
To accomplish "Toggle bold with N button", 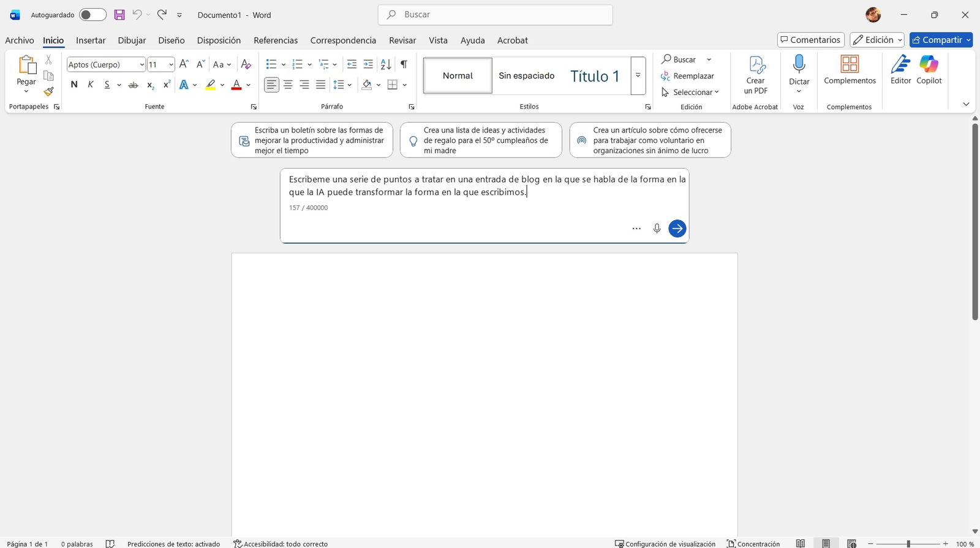I will click(74, 85).
